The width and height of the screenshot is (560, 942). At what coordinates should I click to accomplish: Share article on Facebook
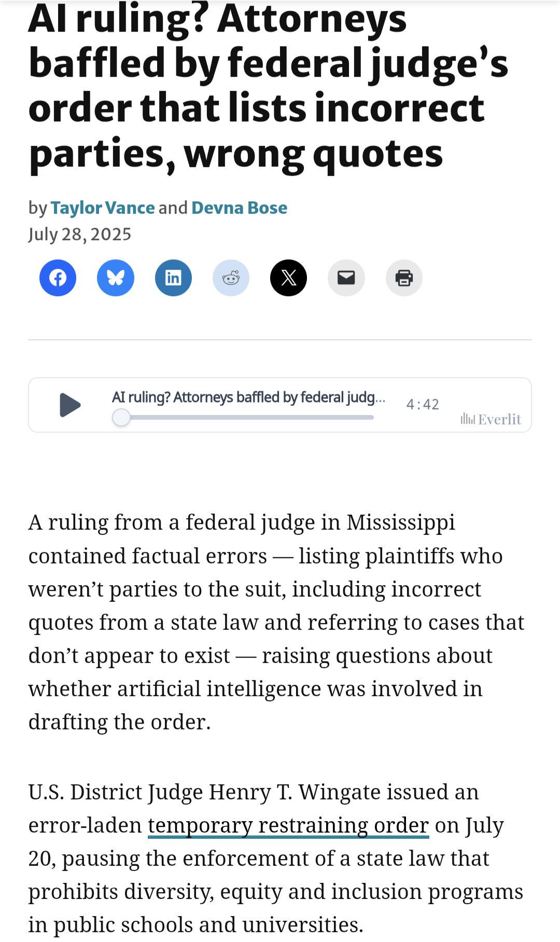click(x=58, y=278)
